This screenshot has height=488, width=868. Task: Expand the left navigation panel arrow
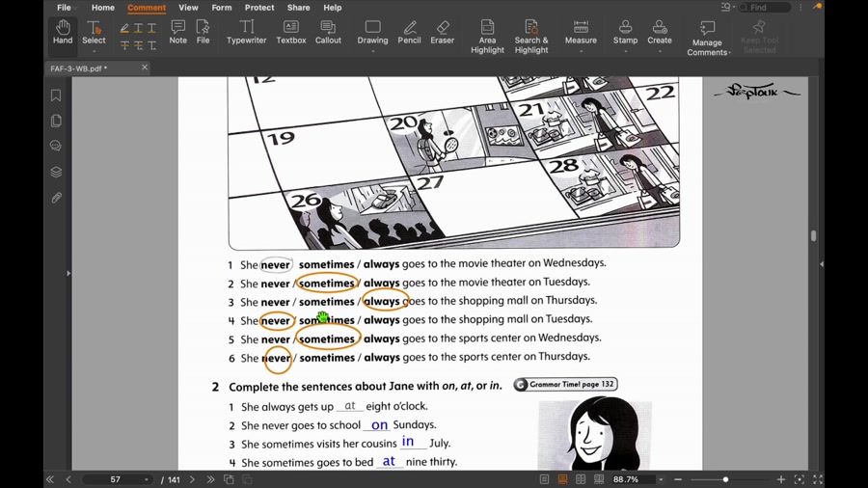pos(68,273)
